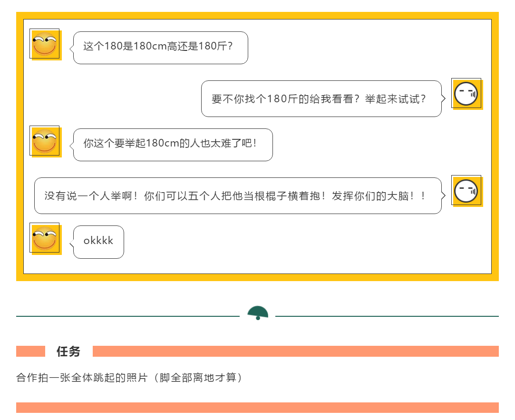Click the long orange bar after 任务
The width and height of the screenshot is (515, 420).
pyautogui.click(x=296, y=352)
